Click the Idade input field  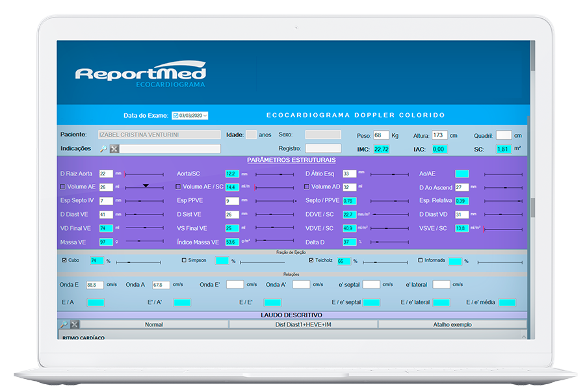251,135
